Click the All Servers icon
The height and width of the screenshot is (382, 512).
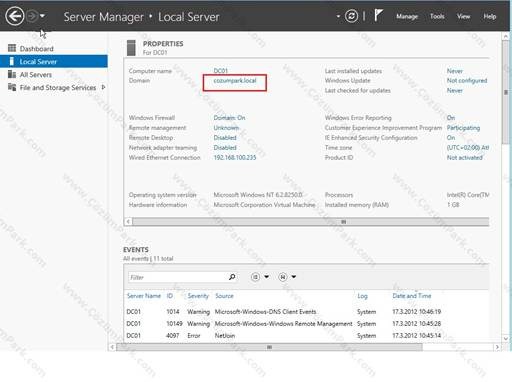[x=12, y=74]
